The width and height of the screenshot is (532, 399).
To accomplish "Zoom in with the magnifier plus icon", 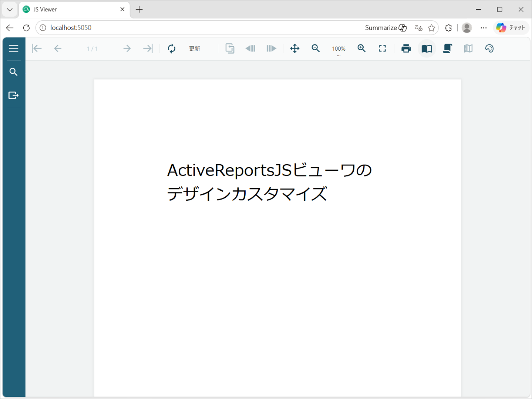I will [x=362, y=48].
